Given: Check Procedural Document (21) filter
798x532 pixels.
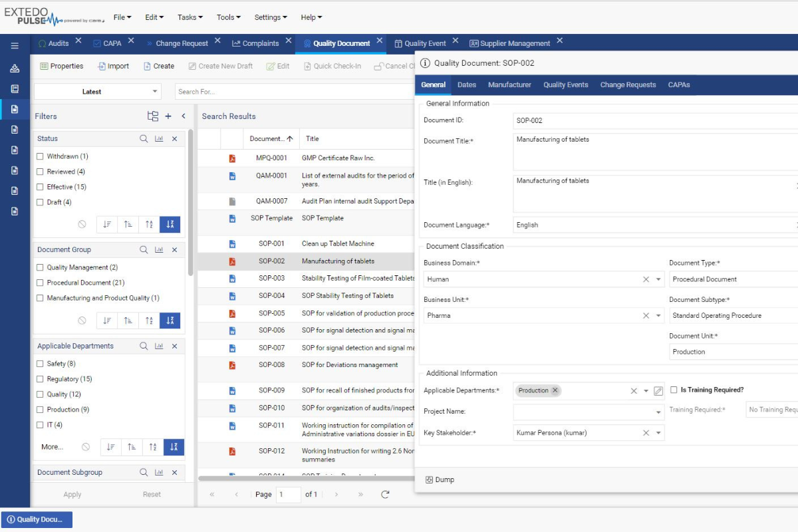Looking at the screenshot, I should [x=40, y=283].
